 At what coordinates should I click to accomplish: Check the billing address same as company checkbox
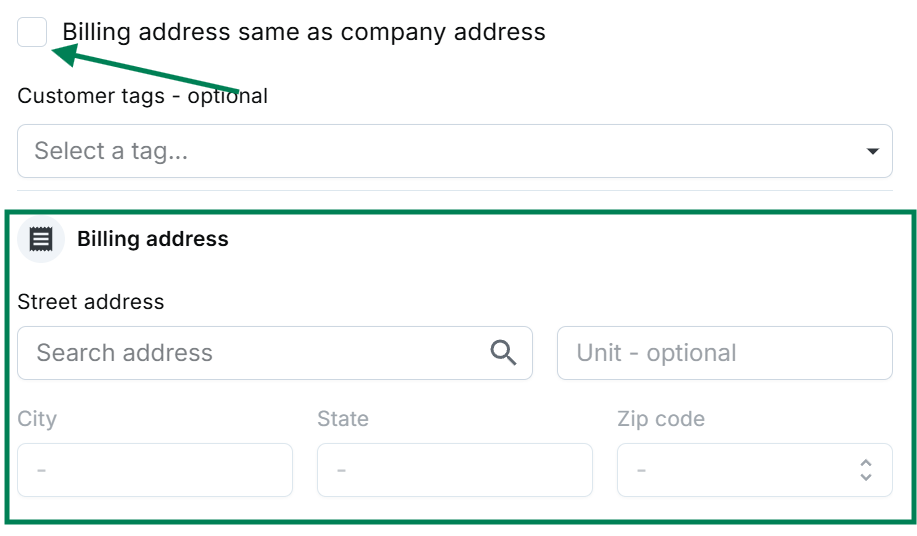click(32, 32)
